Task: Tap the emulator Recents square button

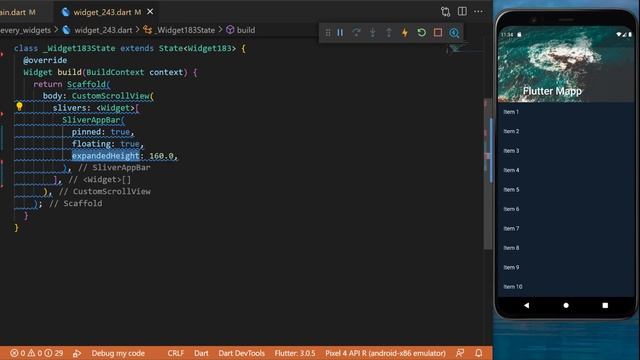Action: pos(605,305)
